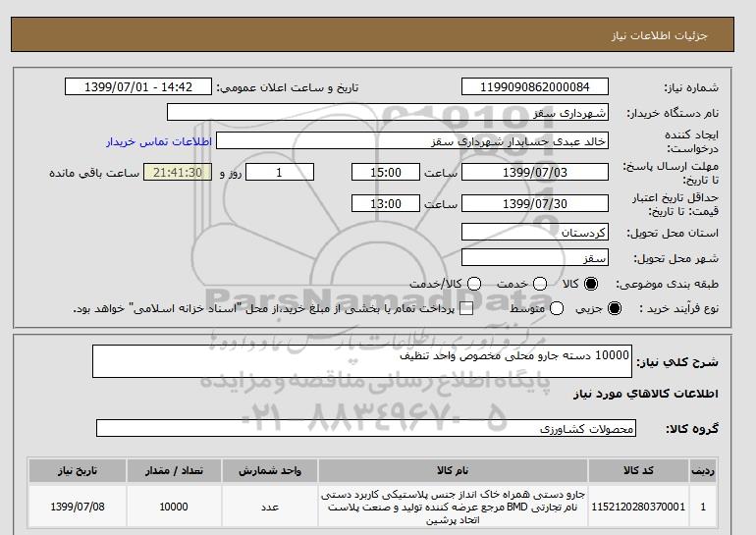
Task: Click the نام کالا column header
Action: pyautogui.click(x=453, y=471)
